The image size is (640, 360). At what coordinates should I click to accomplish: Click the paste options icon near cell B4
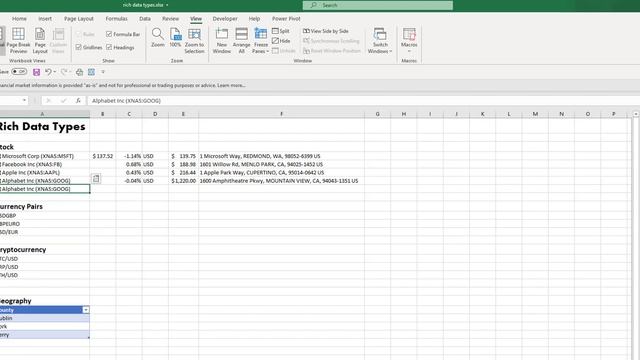tap(96, 178)
